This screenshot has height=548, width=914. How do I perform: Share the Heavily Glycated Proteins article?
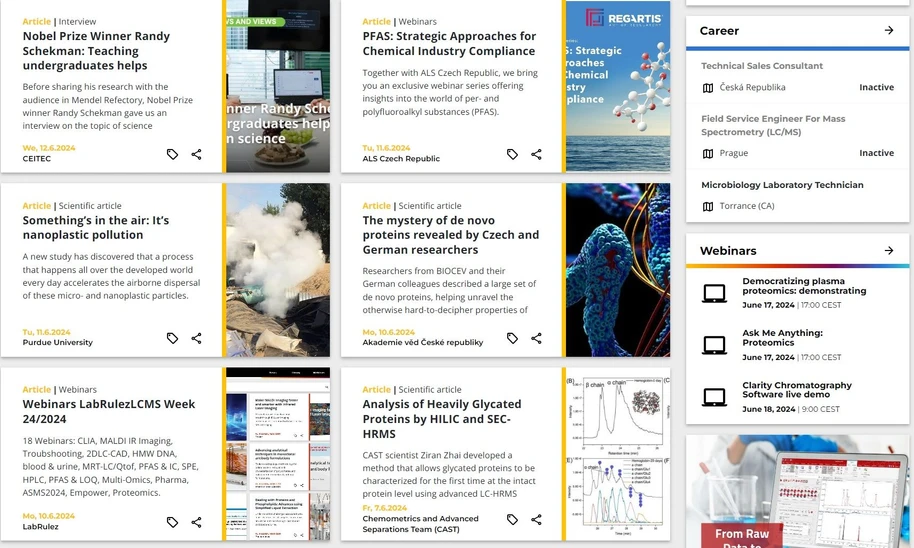pos(537,519)
